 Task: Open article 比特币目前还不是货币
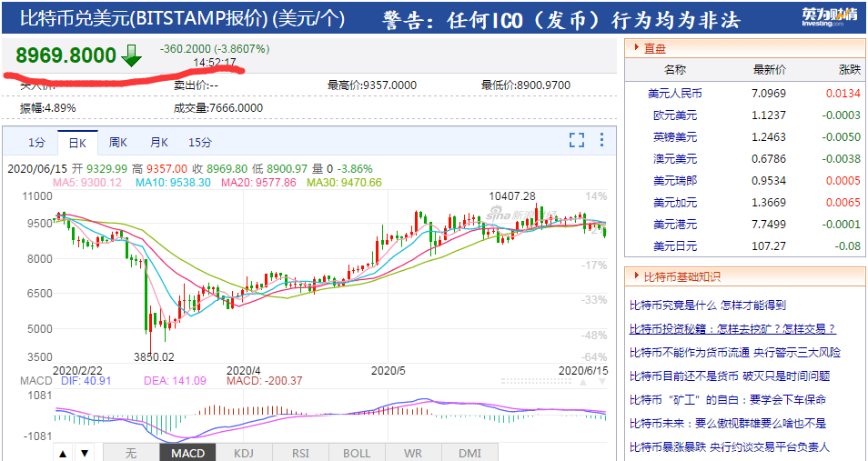click(x=730, y=376)
